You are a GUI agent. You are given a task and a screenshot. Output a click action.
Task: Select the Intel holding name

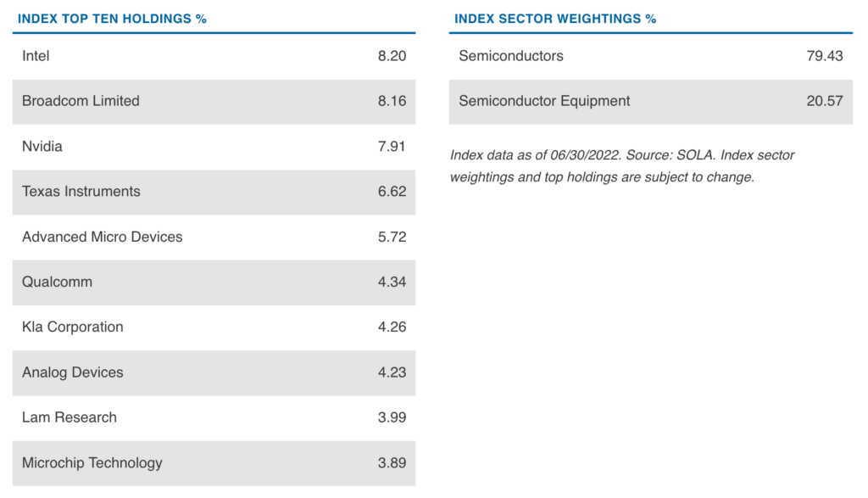(x=36, y=56)
